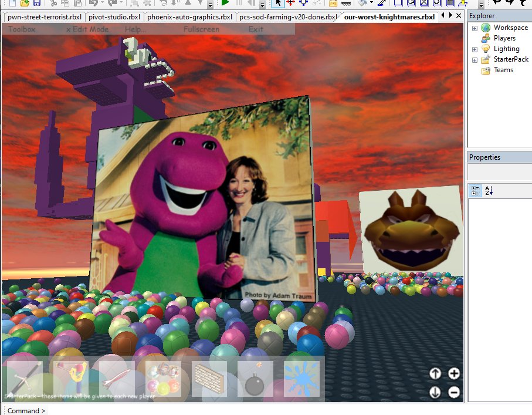Save the place with floppy disk icon
This screenshot has height=415, width=532.
36,3
